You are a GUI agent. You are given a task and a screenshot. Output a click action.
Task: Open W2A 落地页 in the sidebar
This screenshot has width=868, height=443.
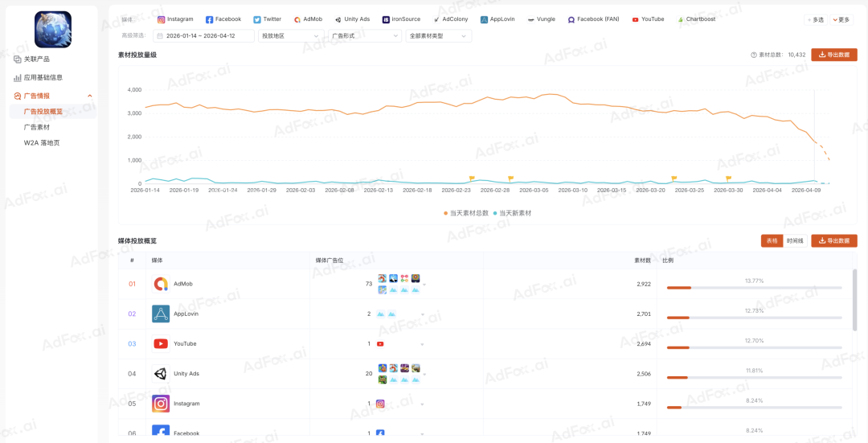pyautogui.click(x=42, y=143)
